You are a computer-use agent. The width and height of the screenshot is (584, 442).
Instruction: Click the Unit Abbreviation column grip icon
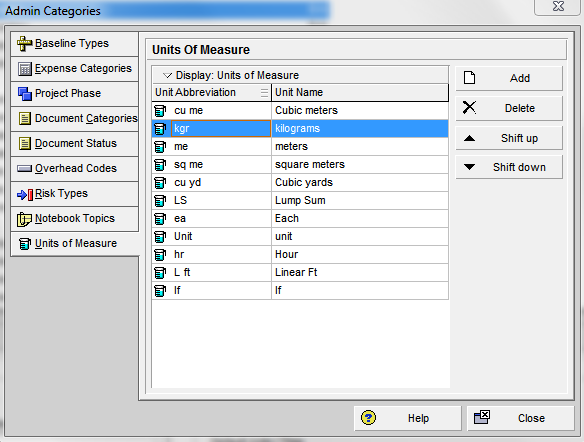pos(264,92)
